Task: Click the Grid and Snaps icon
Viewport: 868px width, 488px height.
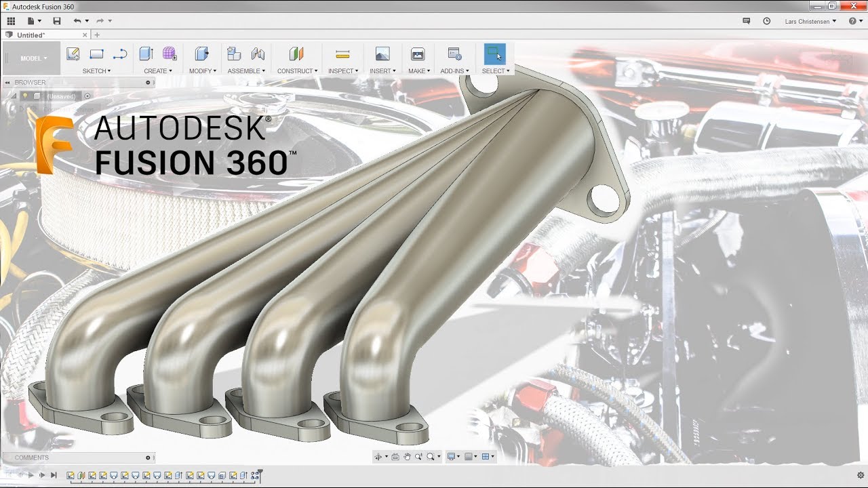Action: pyautogui.click(x=469, y=457)
